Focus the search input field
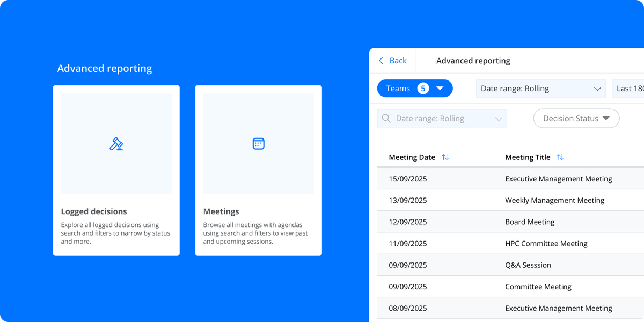Image resolution: width=644 pixels, height=322 pixels. pyautogui.click(x=442, y=119)
